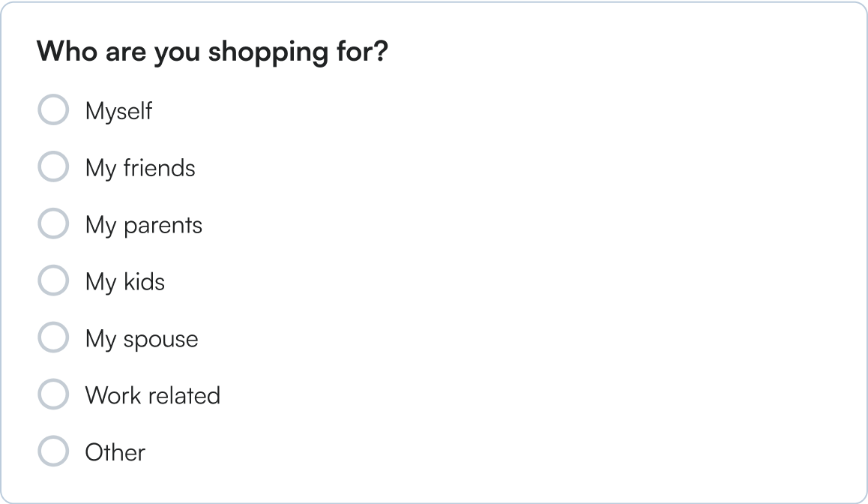Select the "My spouse" radio button
The height and width of the screenshot is (504, 868).
[x=53, y=337]
